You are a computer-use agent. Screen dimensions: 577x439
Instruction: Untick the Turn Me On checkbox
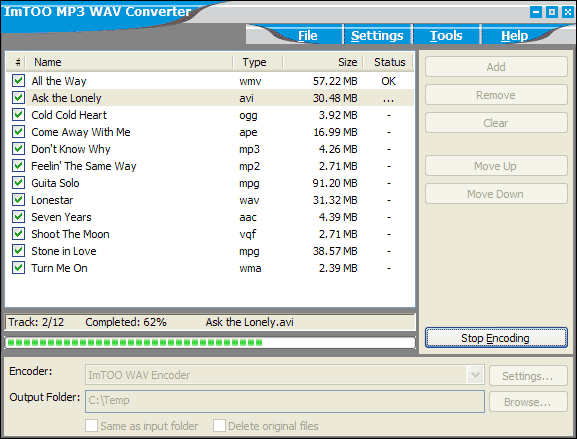(x=18, y=268)
